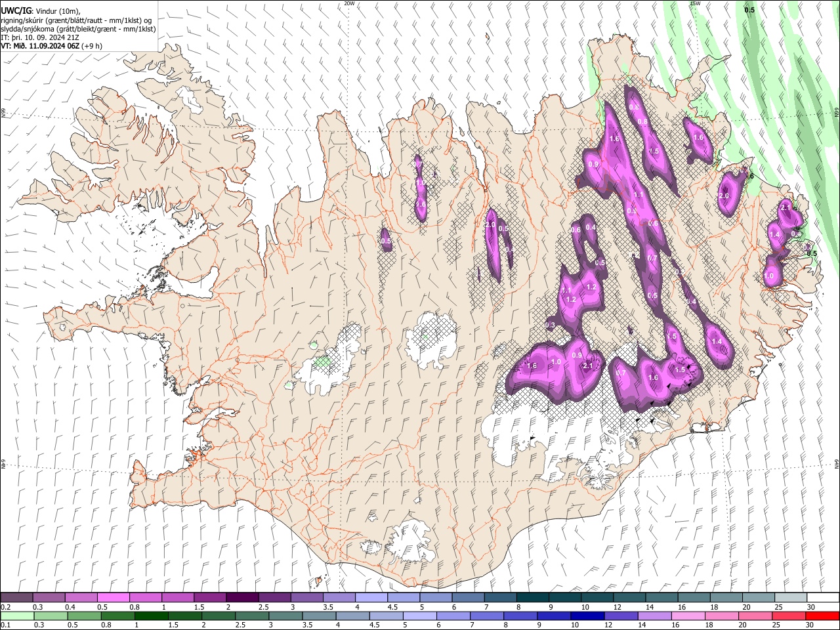Viewport: 840px width, 630px height.
Task: Click the lower legend swatch between 7 and 8
Action: tap(486, 616)
